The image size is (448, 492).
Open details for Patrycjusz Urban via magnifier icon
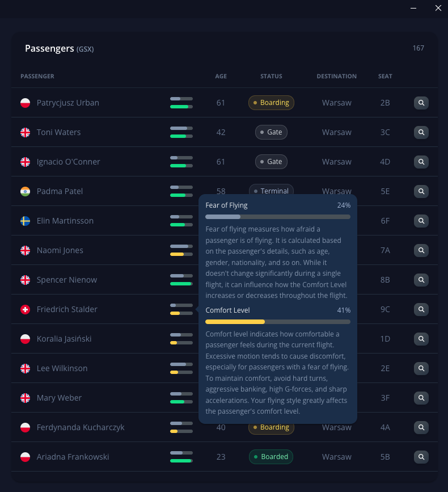pyautogui.click(x=421, y=103)
